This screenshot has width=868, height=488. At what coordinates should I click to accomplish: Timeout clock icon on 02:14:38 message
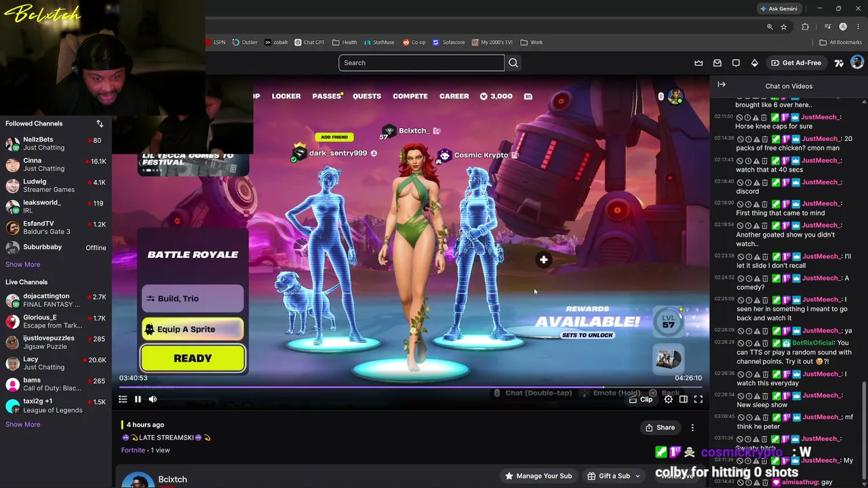click(748, 139)
